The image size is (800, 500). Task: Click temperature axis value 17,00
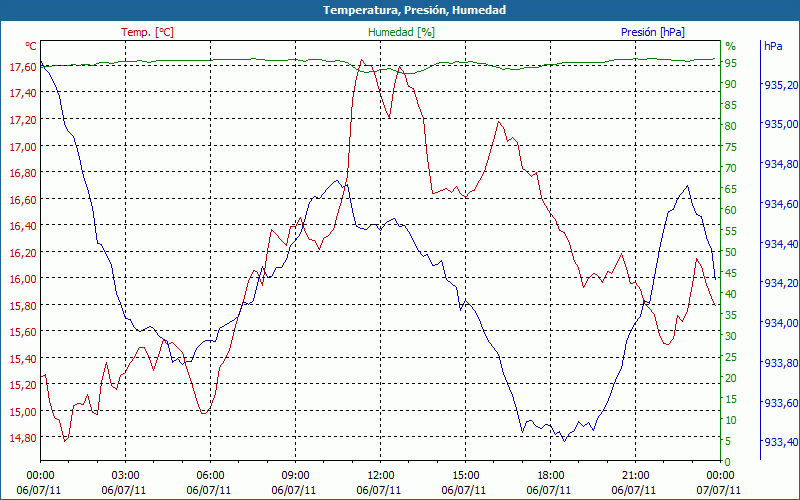[22, 146]
